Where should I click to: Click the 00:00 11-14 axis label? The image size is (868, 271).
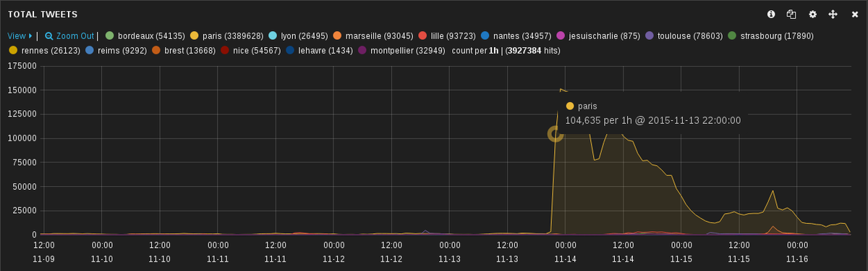point(565,251)
